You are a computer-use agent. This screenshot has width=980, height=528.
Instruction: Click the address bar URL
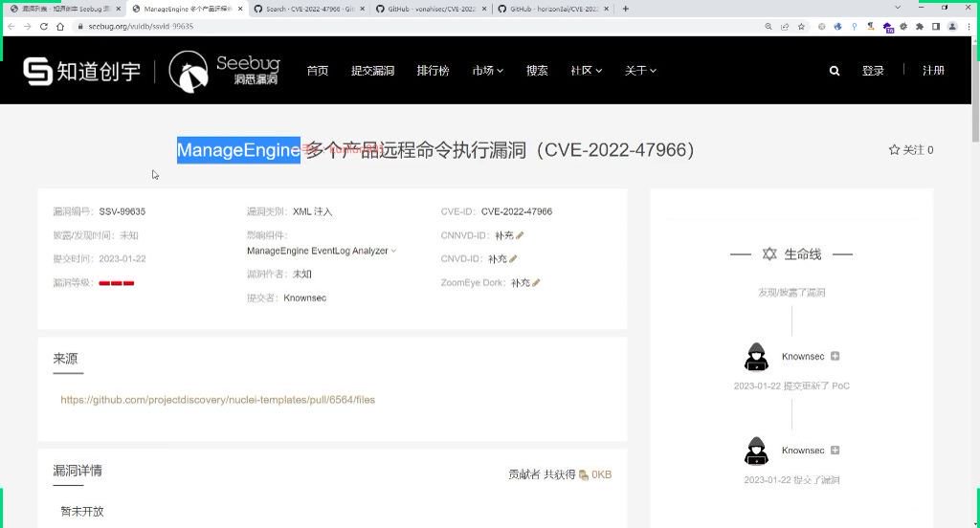pos(141,26)
